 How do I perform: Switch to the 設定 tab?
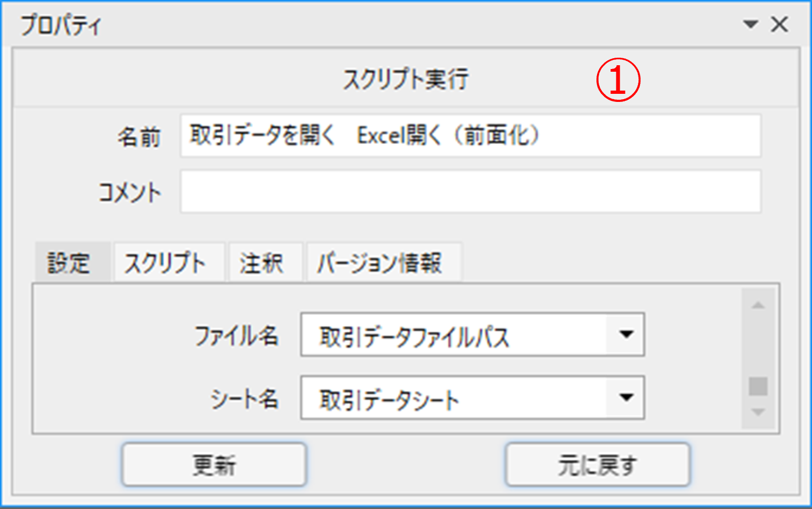pos(70,263)
